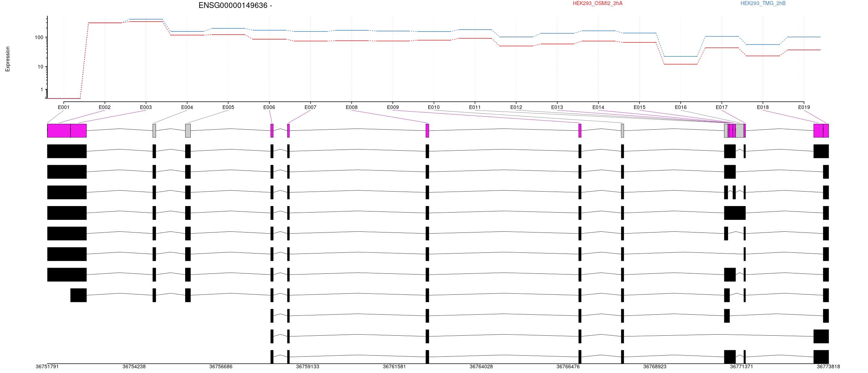Viewport: 868px width, 373px height.
Task: Click exon label E006
Action: 269,107
